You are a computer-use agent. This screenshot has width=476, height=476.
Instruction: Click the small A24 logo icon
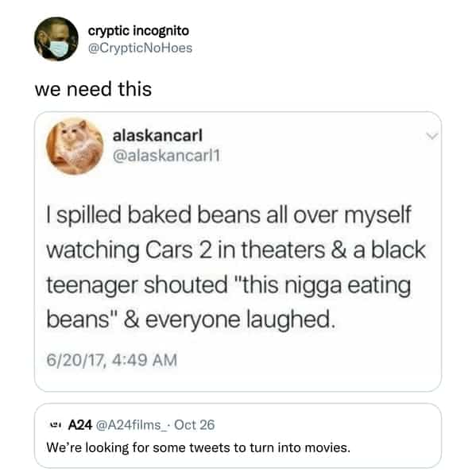click(54, 424)
